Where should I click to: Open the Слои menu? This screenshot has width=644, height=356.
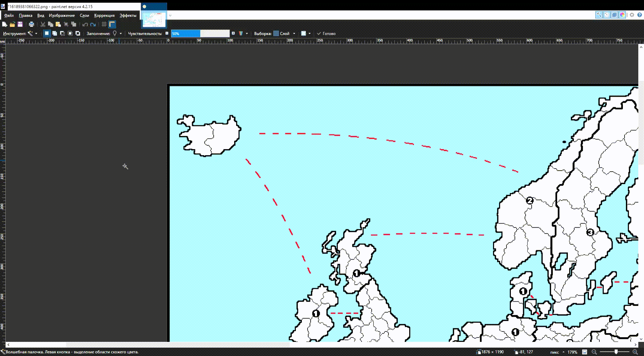[x=85, y=15]
